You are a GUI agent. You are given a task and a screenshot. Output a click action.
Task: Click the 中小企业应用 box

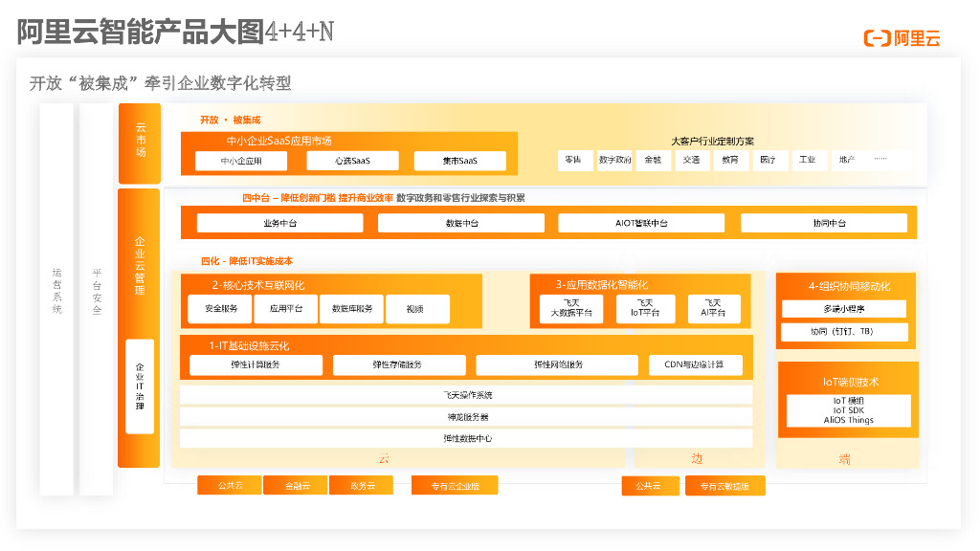pyautogui.click(x=240, y=161)
